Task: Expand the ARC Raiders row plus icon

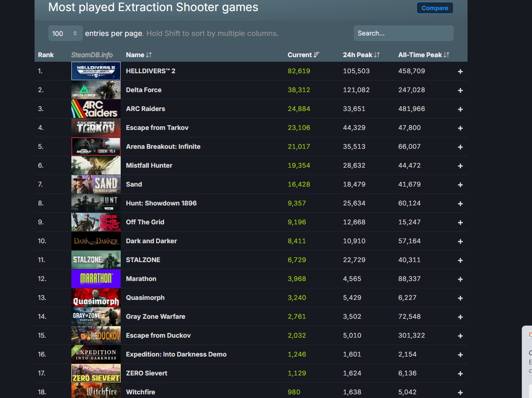Action: point(460,109)
